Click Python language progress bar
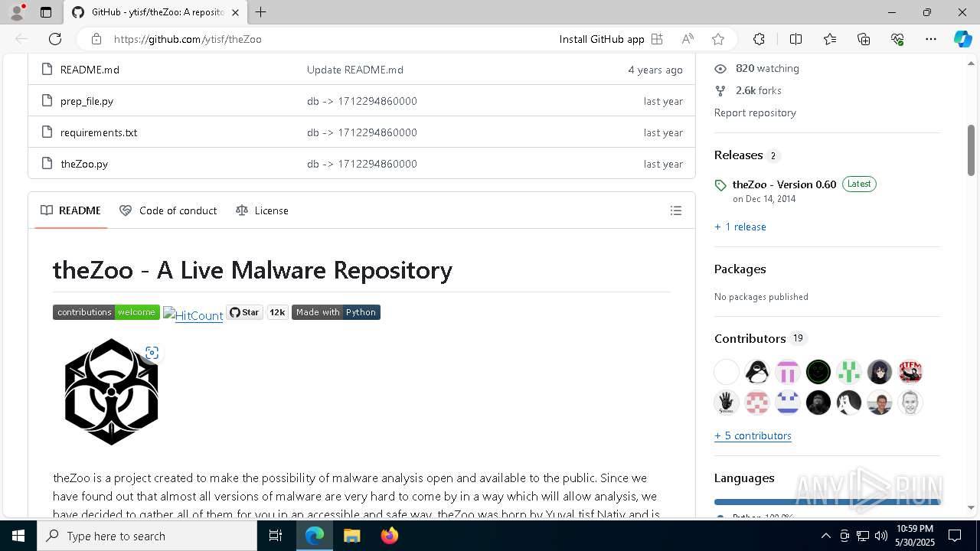The image size is (980, 551). coord(828,502)
